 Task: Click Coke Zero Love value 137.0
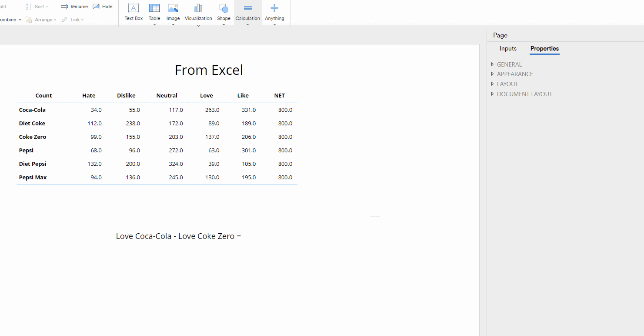pos(212,137)
